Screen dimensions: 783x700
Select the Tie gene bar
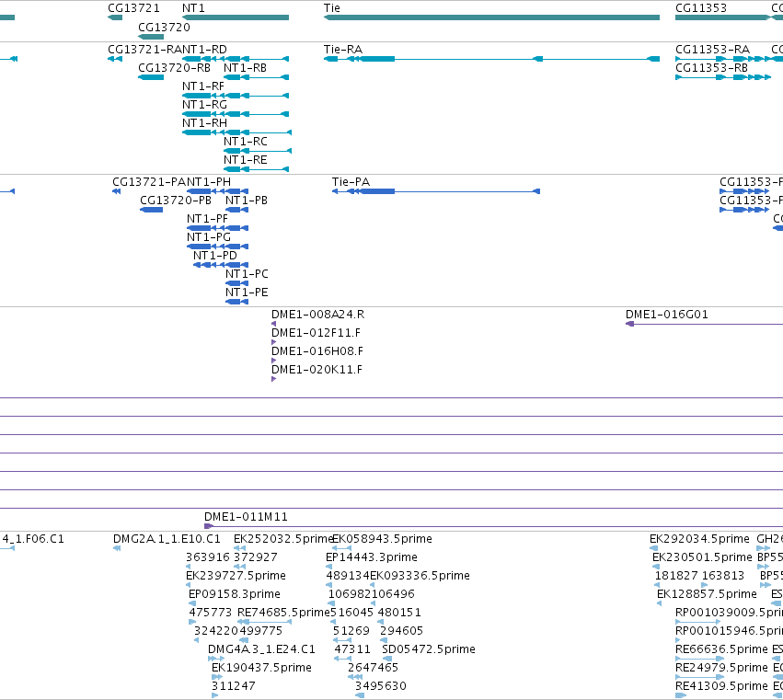click(x=492, y=17)
